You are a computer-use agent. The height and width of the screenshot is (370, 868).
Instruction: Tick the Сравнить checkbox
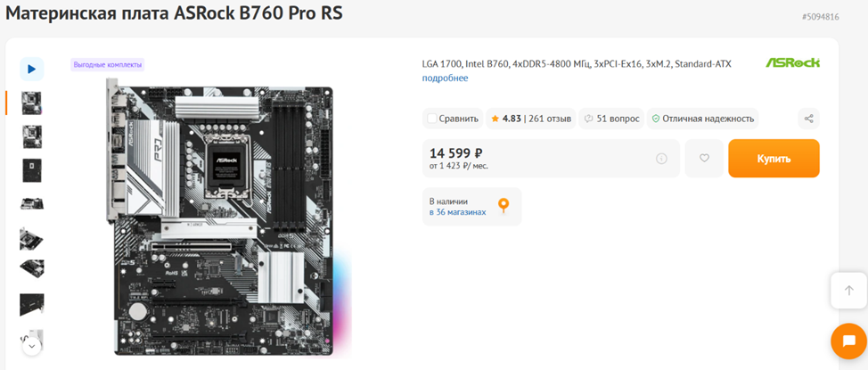432,118
